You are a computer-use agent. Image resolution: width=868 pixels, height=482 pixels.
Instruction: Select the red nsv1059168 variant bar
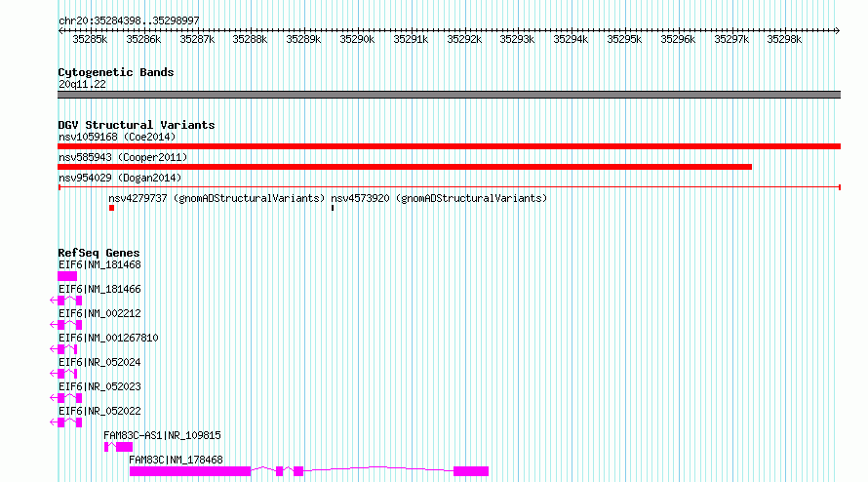point(449,146)
